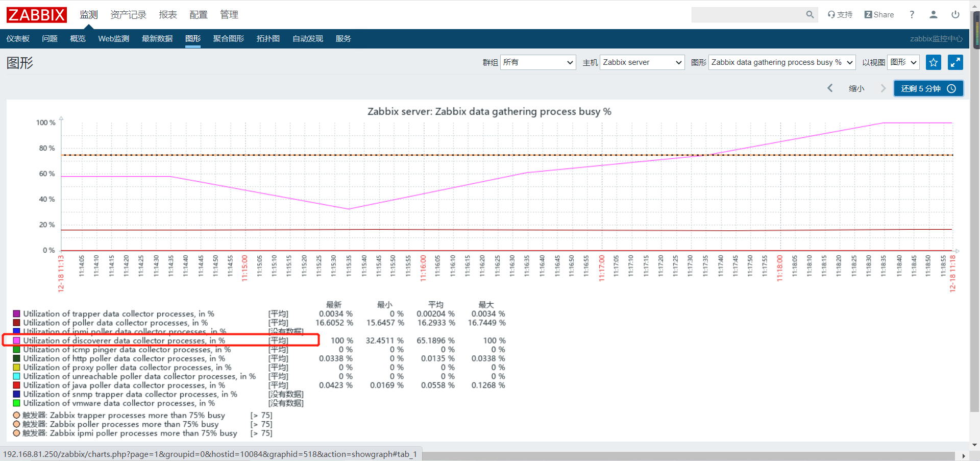Click the 最大 column header

click(486, 305)
